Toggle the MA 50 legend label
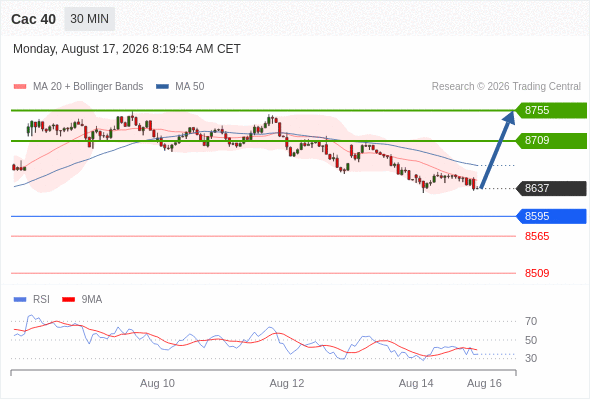590x400 pixels. (x=190, y=87)
